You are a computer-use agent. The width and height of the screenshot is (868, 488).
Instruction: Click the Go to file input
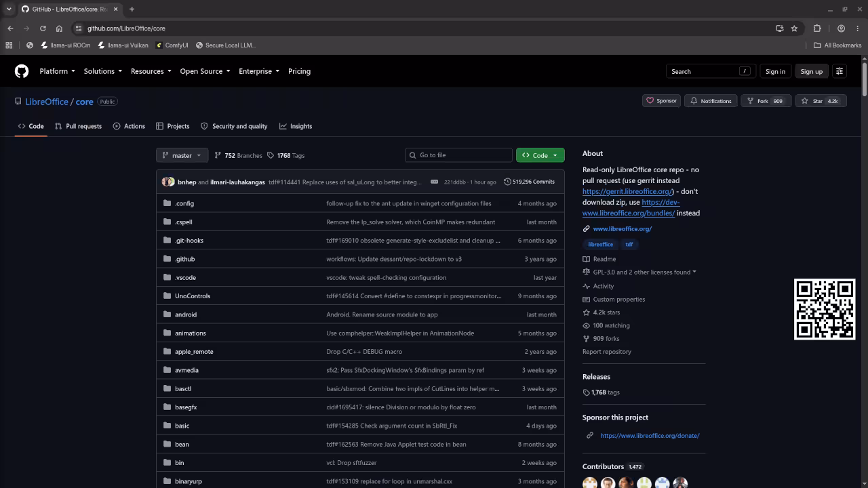point(458,155)
